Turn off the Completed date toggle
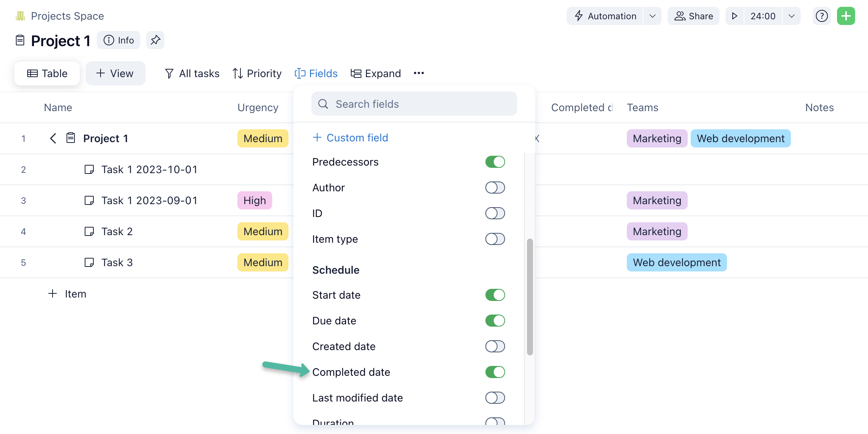This screenshot has width=868, height=434. pyautogui.click(x=495, y=372)
